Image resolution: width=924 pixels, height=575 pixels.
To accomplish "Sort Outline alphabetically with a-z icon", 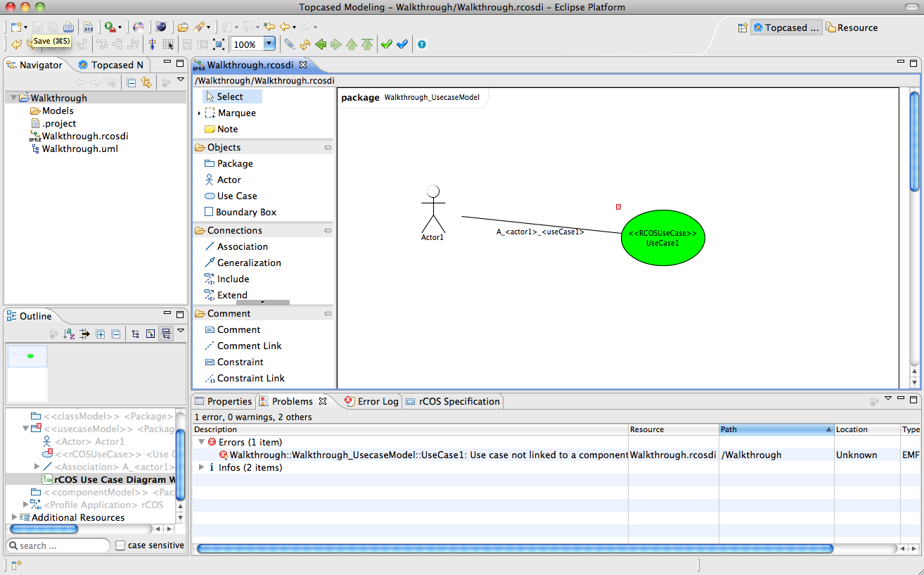I will coord(69,334).
